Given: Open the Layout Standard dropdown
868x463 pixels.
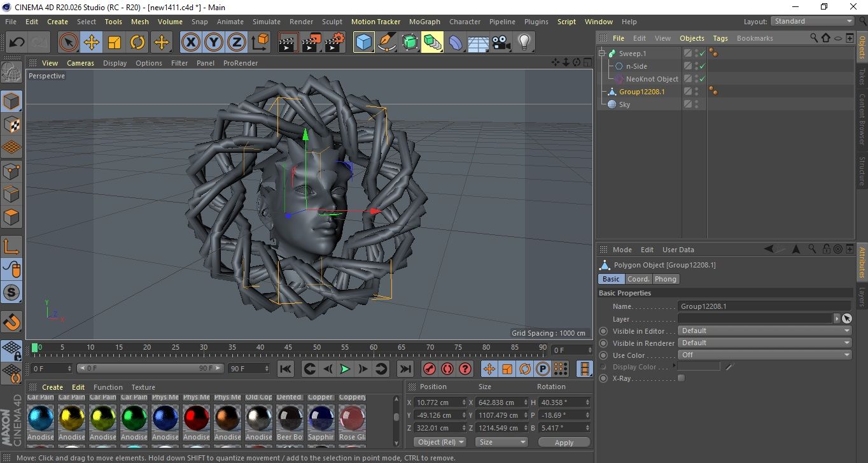Looking at the screenshot, I should pos(813,21).
